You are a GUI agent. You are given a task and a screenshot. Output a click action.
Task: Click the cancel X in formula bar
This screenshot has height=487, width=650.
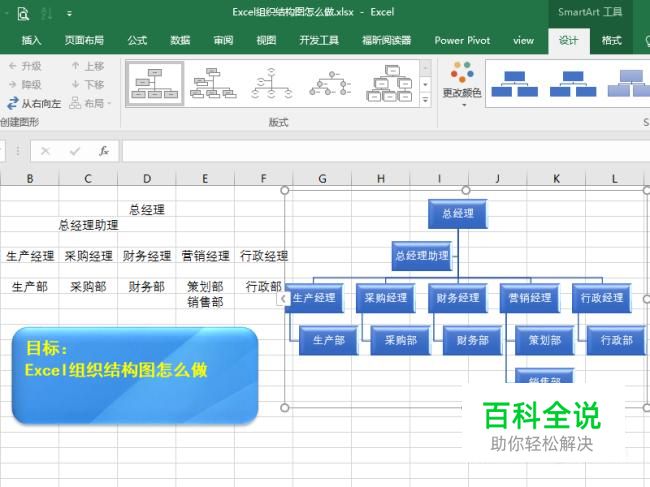46,151
